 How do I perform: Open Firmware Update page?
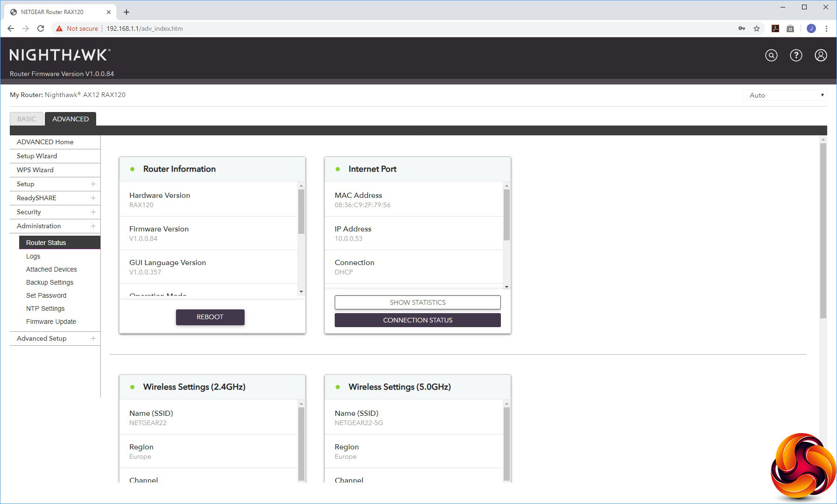click(x=51, y=322)
